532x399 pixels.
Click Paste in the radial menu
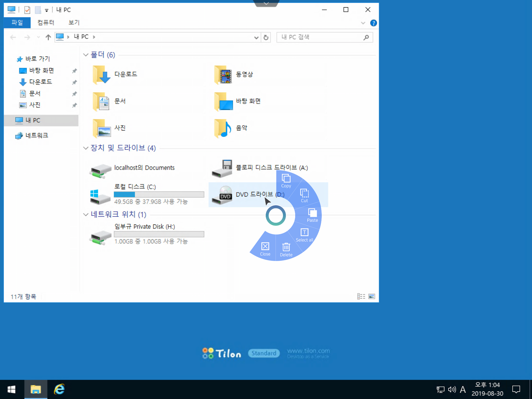coord(312,215)
